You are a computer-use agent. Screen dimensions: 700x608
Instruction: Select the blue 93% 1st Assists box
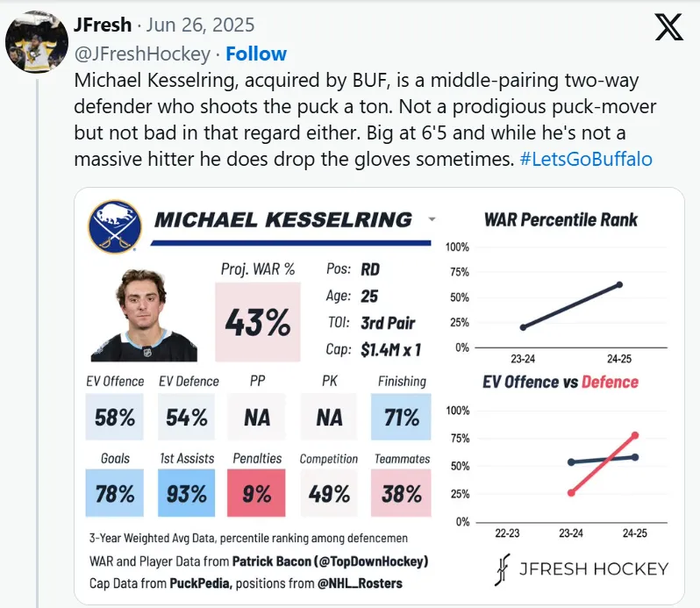(x=186, y=493)
